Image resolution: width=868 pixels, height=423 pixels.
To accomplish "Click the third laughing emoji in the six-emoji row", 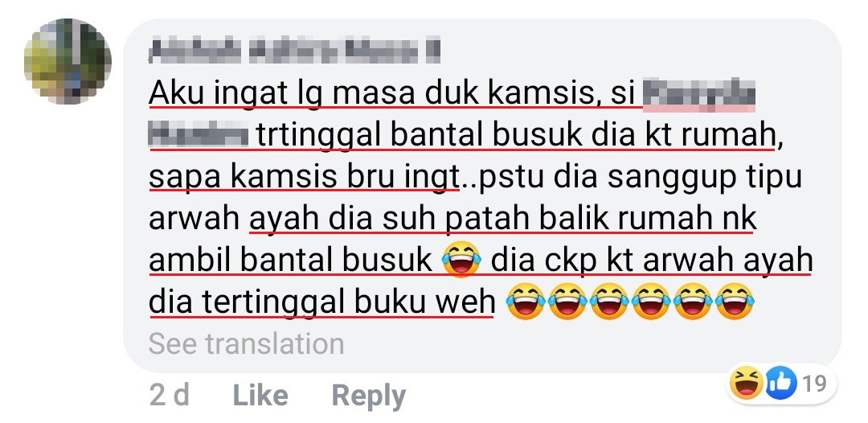I will coord(609,302).
